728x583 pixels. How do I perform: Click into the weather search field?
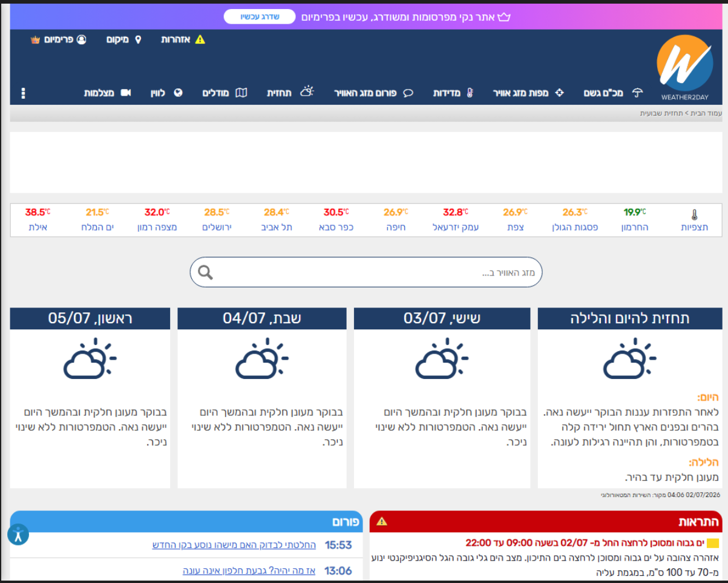(x=366, y=272)
